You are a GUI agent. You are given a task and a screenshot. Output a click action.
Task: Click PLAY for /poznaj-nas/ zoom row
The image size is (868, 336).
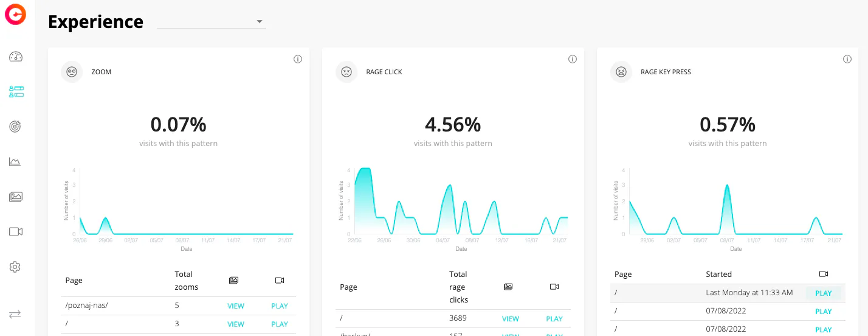(280, 306)
